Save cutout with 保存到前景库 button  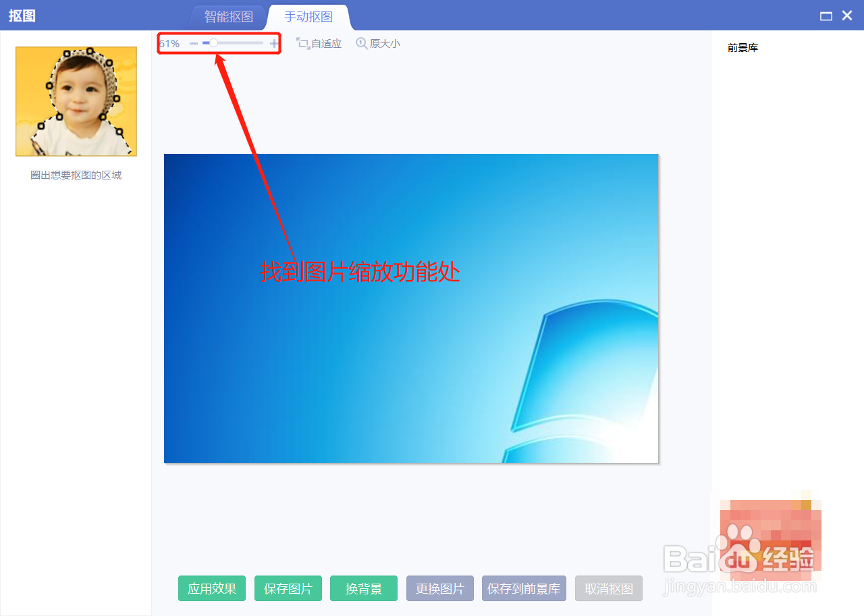point(524,588)
